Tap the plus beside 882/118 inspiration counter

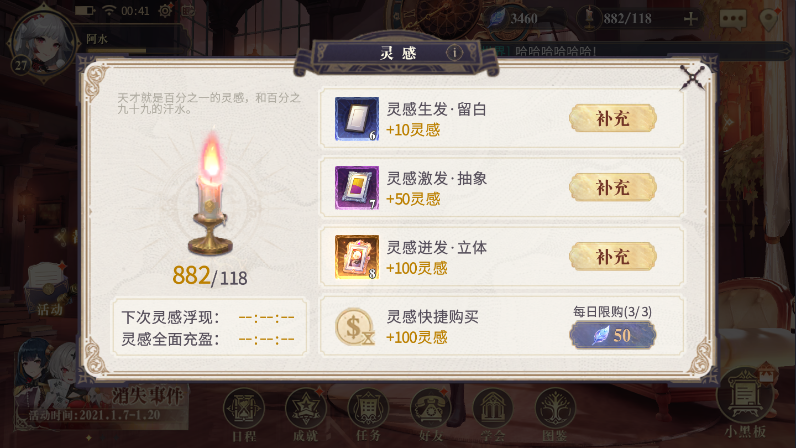[690, 19]
